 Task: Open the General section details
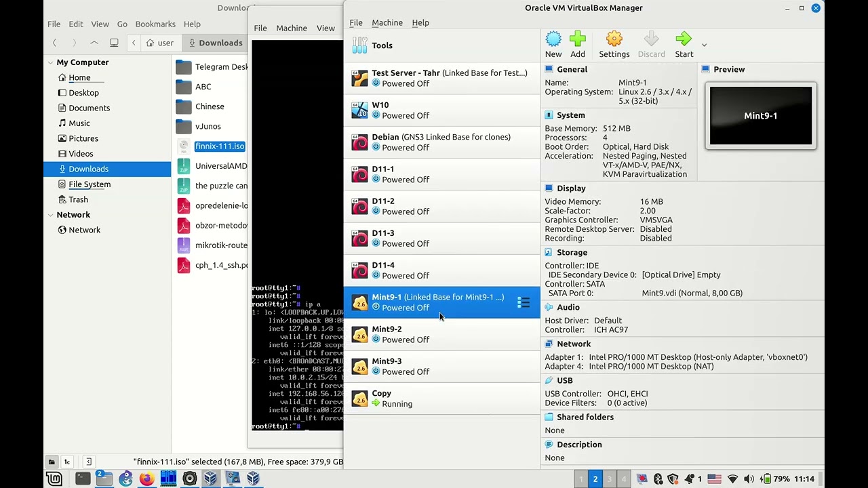click(x=572, y=69)
